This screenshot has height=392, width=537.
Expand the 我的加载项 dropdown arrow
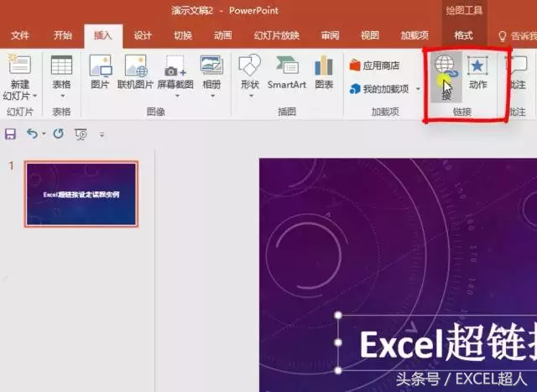(418, 89)
